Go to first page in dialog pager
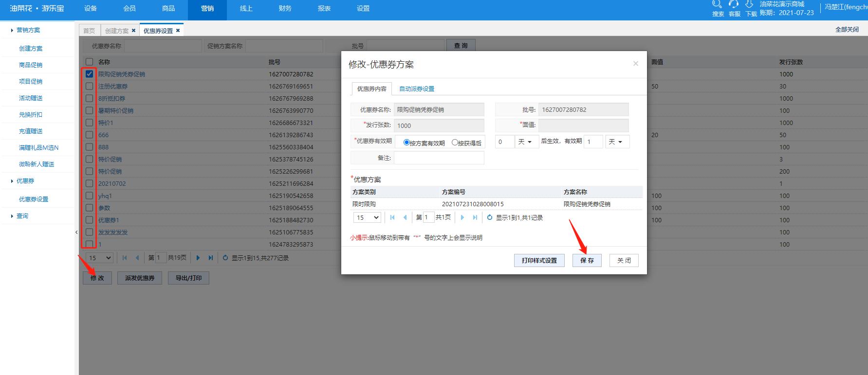868x375 pixels. [x=392, y=217]
